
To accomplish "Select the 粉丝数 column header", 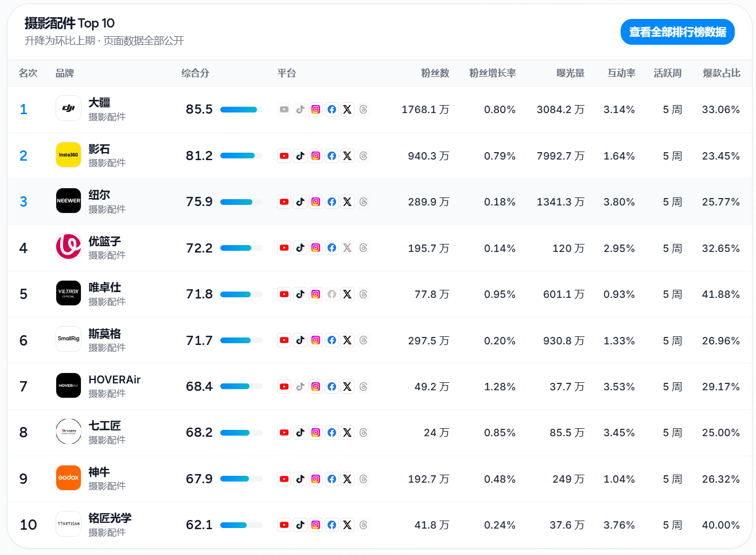I will (435, 73).
